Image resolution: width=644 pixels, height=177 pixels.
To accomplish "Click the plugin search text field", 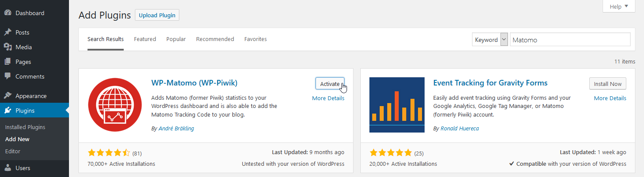I will click(570, 40).
